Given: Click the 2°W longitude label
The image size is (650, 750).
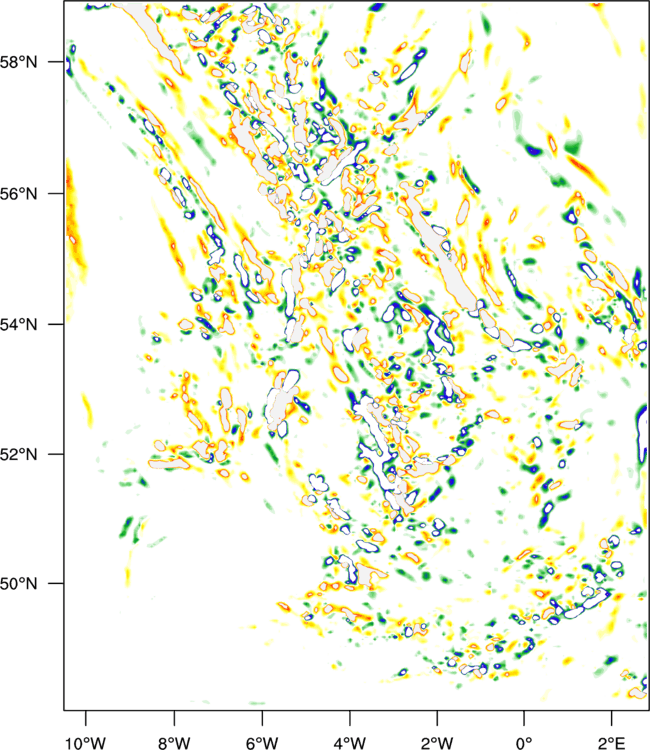Looking at the screenshot, I should [x=437, y=743].
